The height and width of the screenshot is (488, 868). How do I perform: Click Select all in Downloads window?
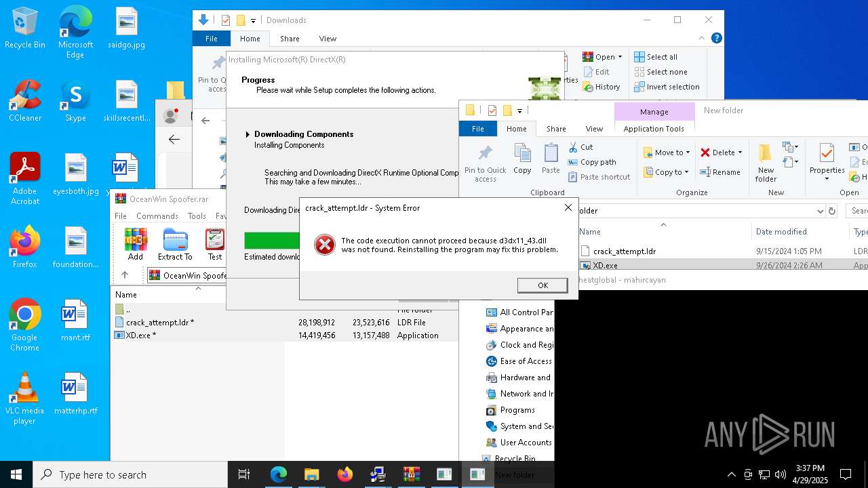[655, 57]
